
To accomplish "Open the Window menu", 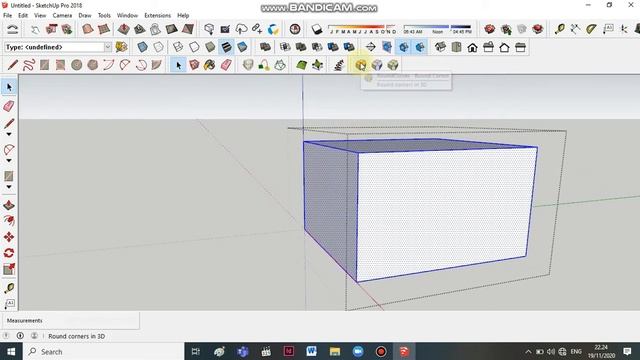I will 127,16.
